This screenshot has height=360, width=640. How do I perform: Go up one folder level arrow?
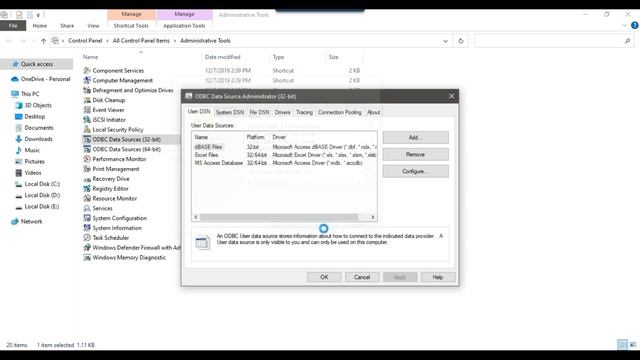tap(43, 41)
